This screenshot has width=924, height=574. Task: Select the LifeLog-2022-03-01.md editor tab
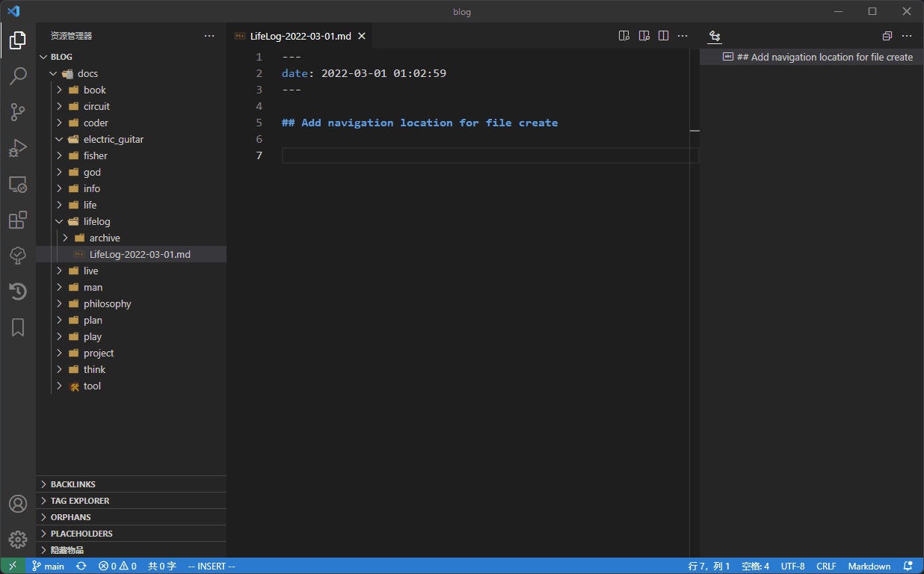[300, 36]
